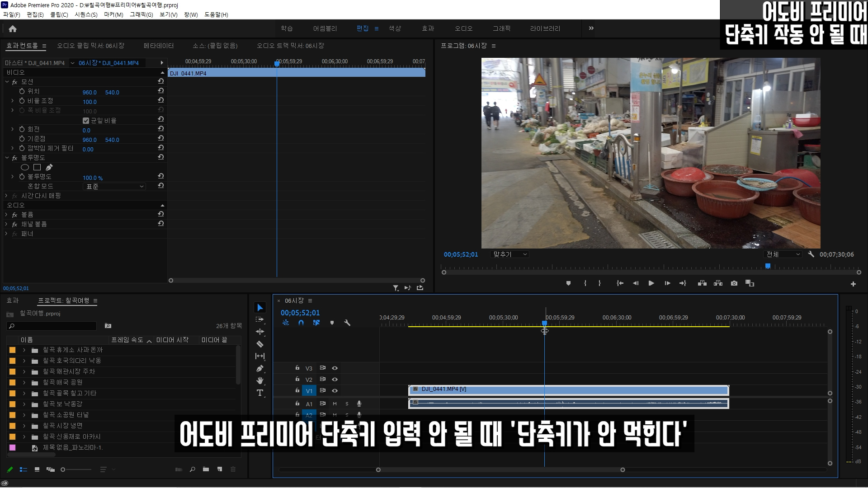The height and width of the screenshot is (488, 868).
Task: Hide track V2 with eye icon
Action: coord(335,380)
